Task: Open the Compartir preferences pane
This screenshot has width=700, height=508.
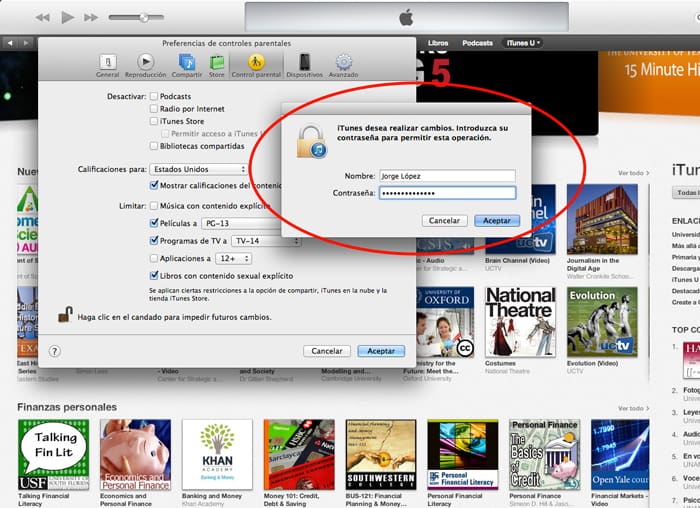Action: click(x=187, y=66)
